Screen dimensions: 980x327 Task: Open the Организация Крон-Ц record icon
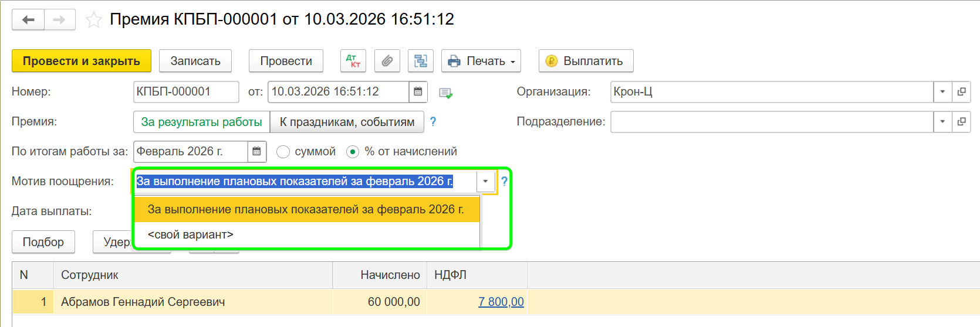pyautogui.click(x=961, y=92)
